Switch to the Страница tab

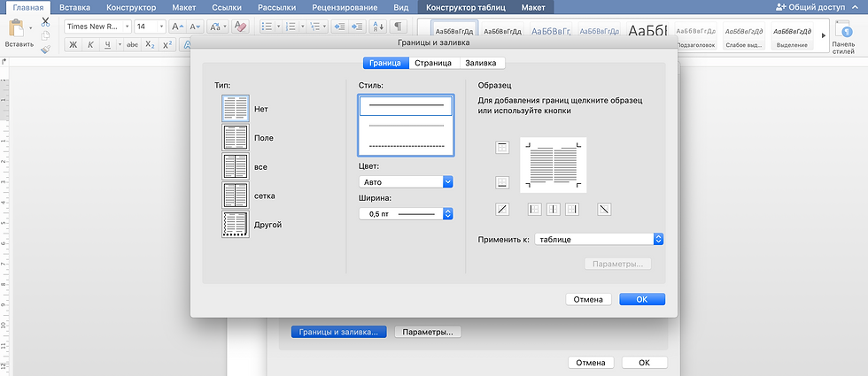[433, 63]
